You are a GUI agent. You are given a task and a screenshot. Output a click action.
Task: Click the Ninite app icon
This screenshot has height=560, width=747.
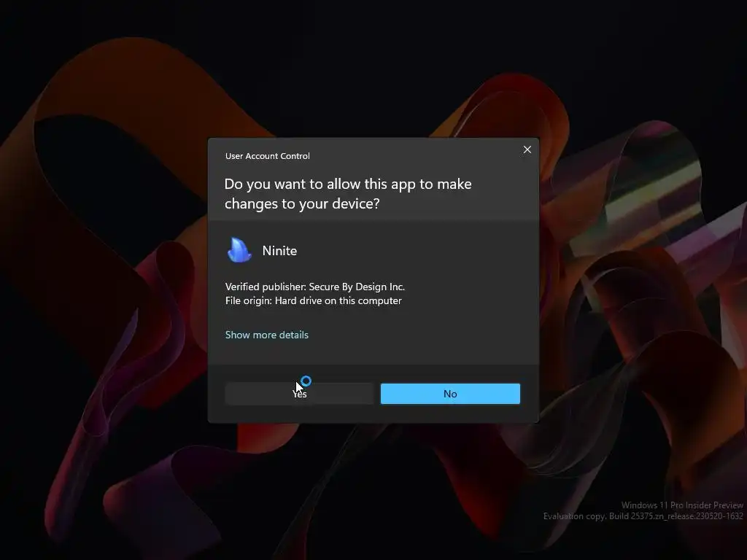[239, 250]
